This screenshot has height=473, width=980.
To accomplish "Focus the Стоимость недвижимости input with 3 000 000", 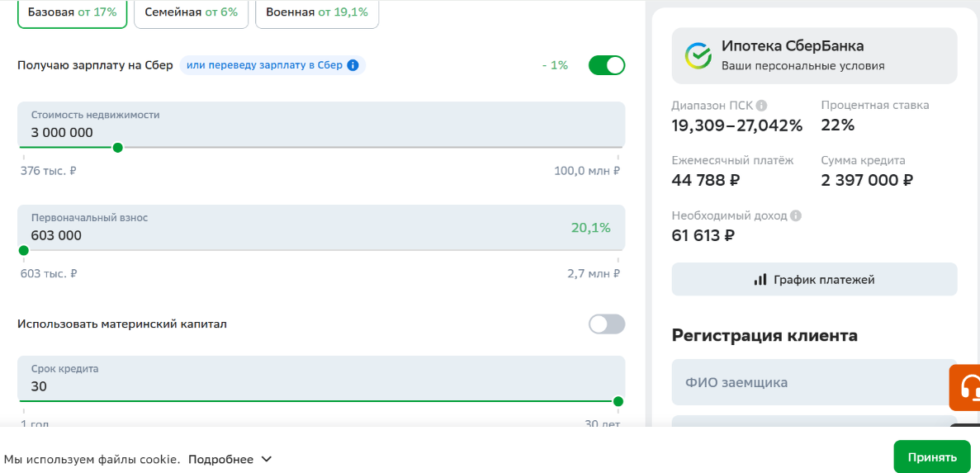I will coord(321,125).
